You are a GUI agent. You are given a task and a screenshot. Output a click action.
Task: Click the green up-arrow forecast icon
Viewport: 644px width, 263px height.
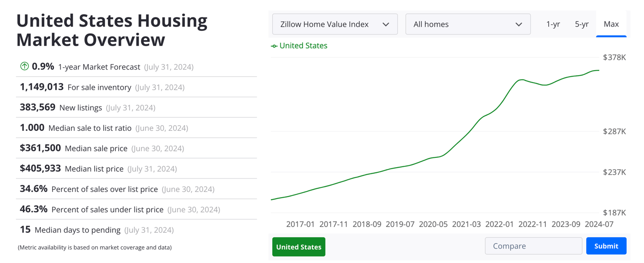(24, 66)
